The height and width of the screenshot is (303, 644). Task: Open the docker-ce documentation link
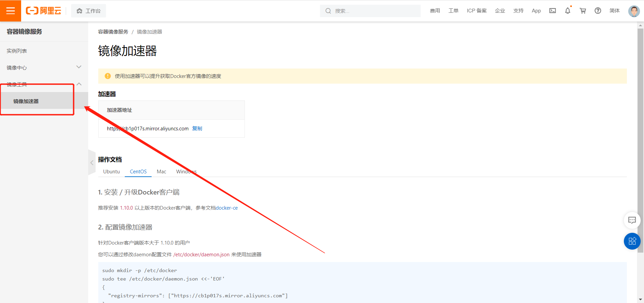point(227,208)
